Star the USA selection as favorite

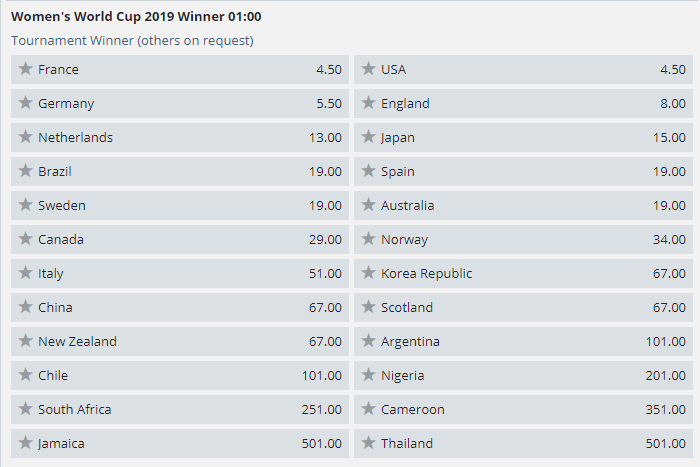coord(368,69)
